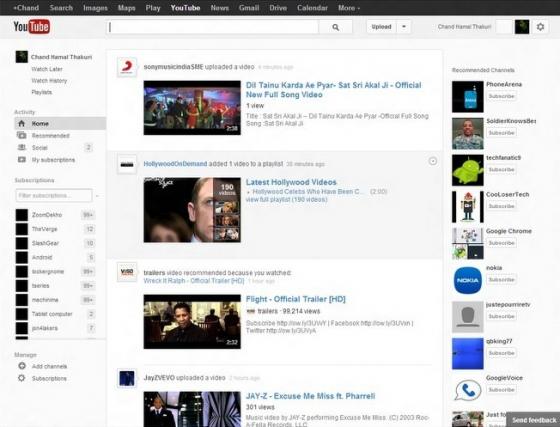The width and height of the screenshot is (560, 427).
Task: Open the settings gear icon
Action: coord(540,27)
